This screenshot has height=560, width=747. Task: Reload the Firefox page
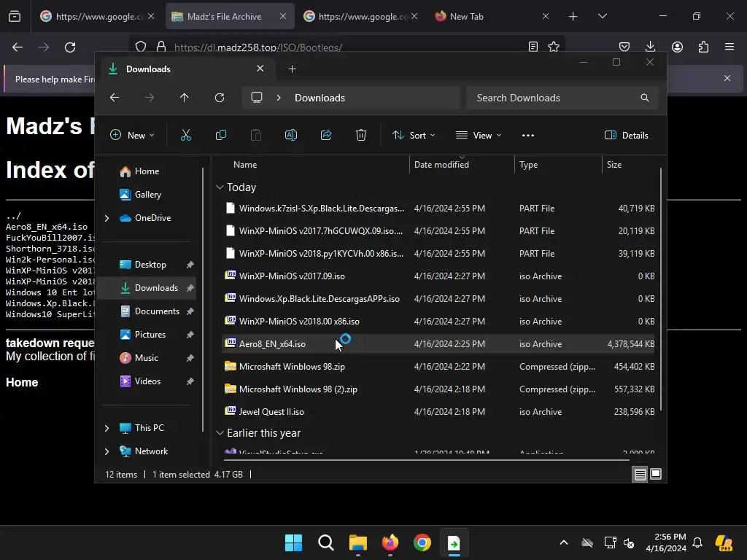tap(70, 47)
